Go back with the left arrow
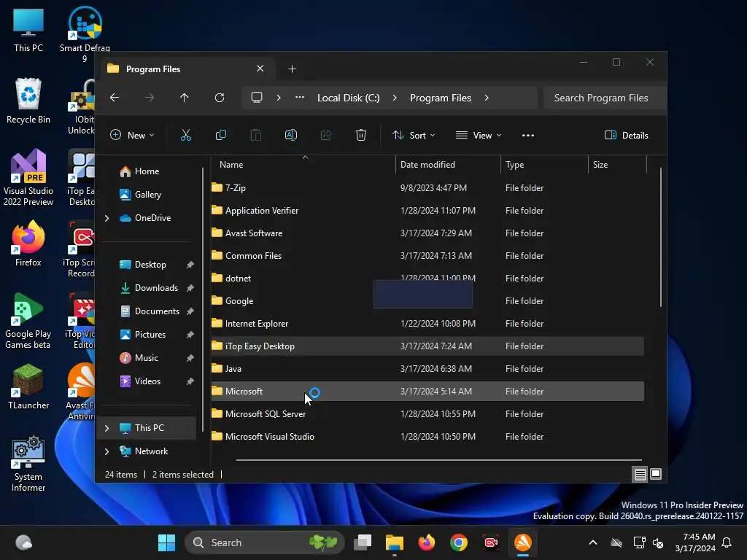Viewport: 747px width, 560px height. tap(115, 98)
